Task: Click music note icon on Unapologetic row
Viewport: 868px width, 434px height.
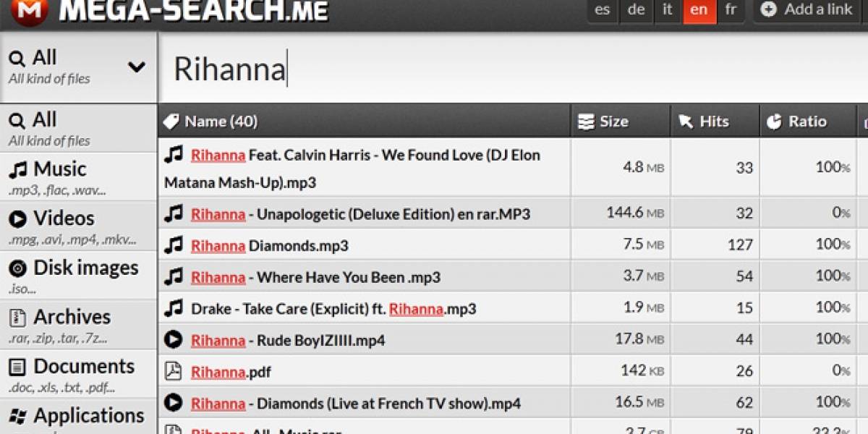Action: pos(174,213)
